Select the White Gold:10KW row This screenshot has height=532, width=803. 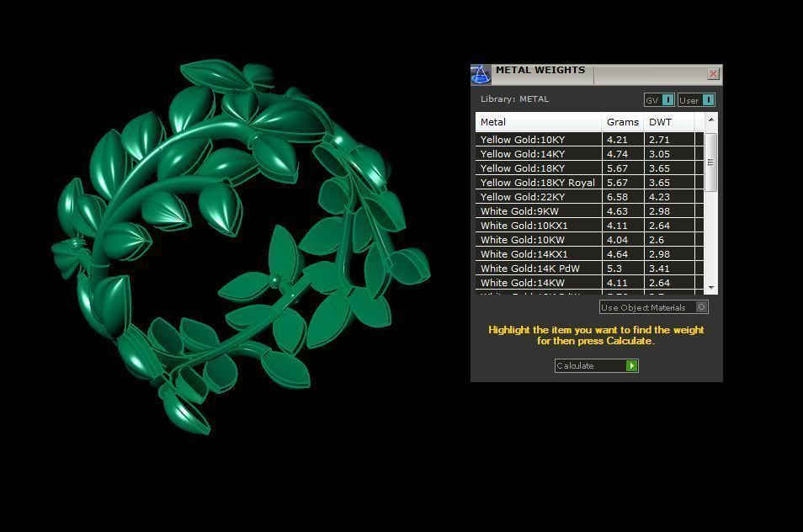[x=589, y=240]
